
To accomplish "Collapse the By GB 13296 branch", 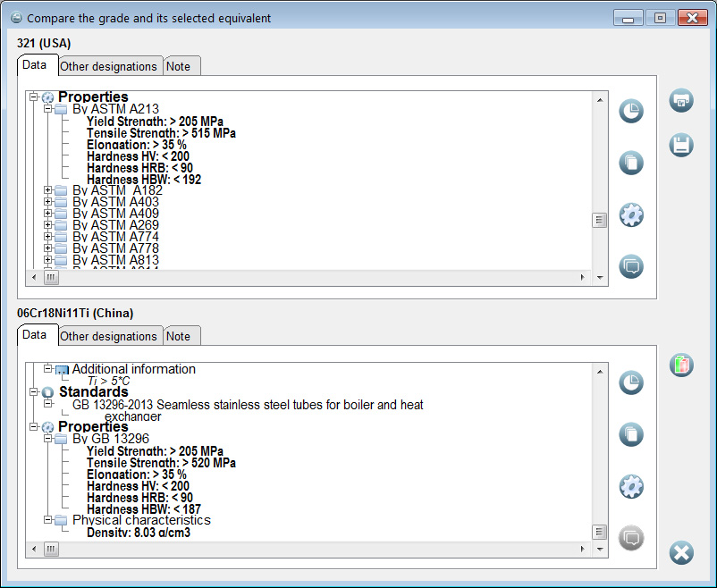I will 47,439.
